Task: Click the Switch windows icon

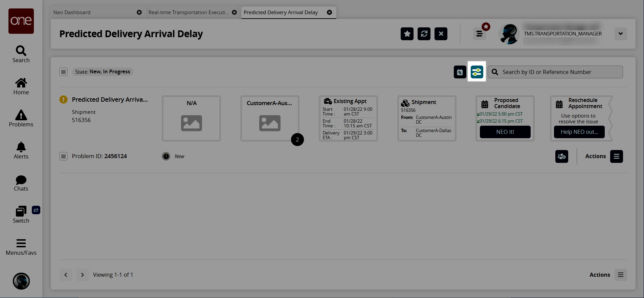Action: (x=21, y=212)
